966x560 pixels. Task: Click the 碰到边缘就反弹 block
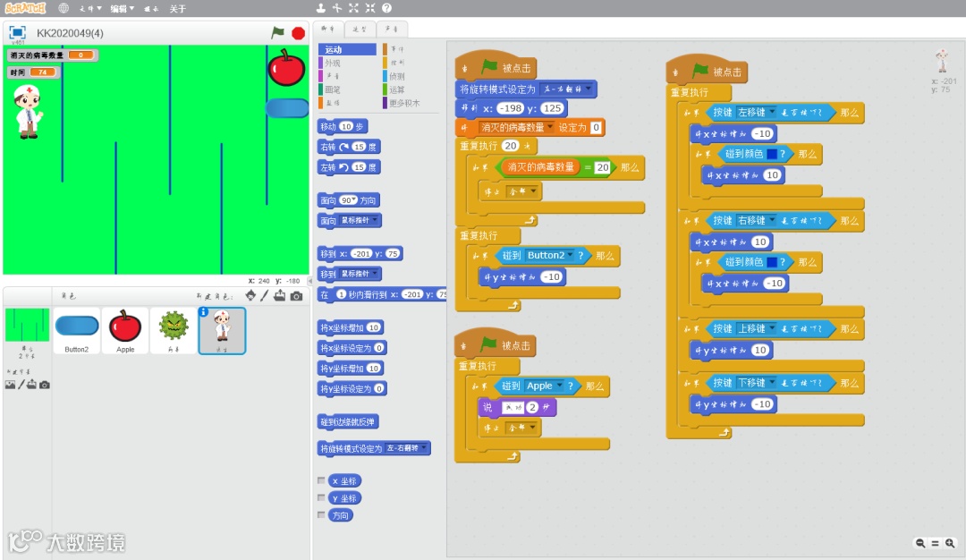pos(348,422)
